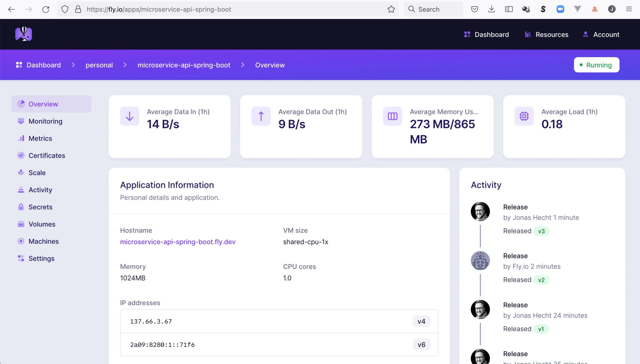Open the Monitoring sidebar item
Viewport: 640px width, 364px height.
pyautogui.click(x=45, y=121)
